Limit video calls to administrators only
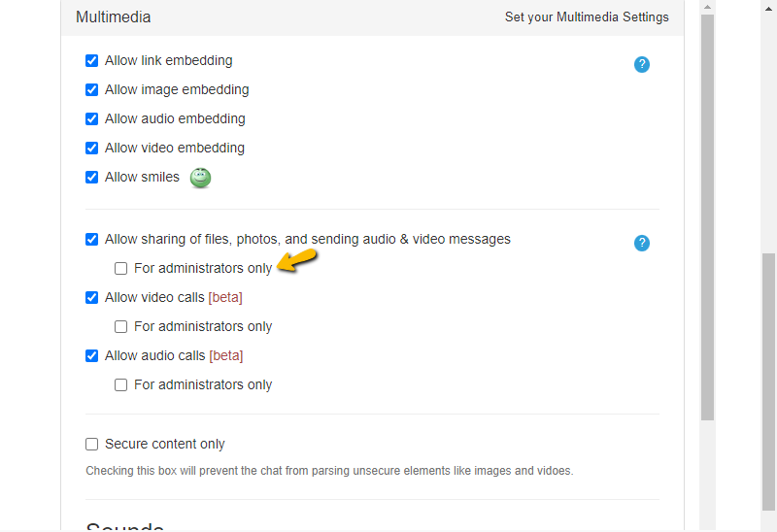 pos(121,326)
